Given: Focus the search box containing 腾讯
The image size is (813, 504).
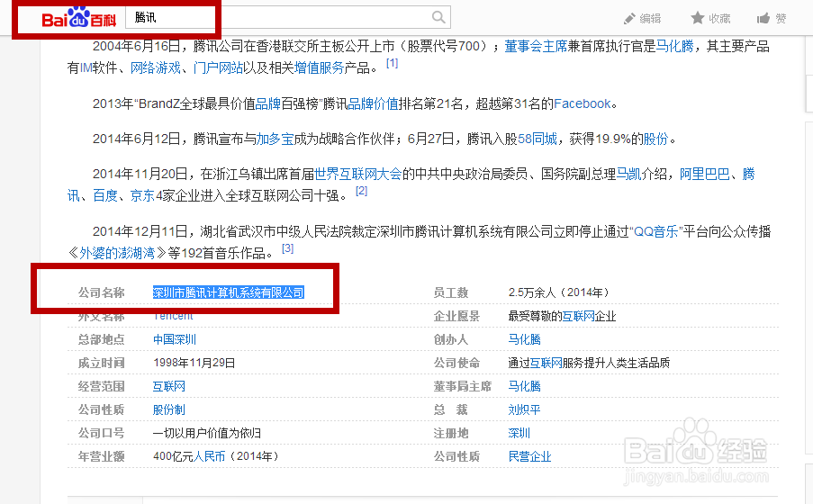Looking at the screenshot, I should coord(288,18).
